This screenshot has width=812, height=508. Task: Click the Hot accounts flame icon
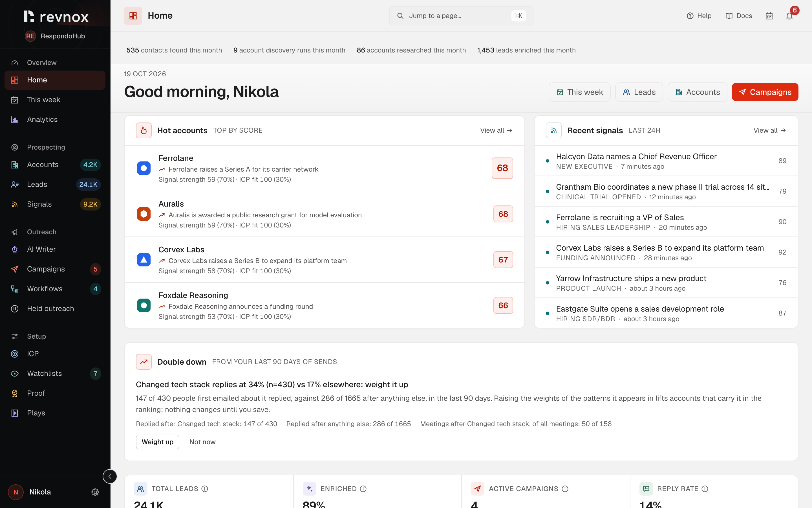coord(144,130)
